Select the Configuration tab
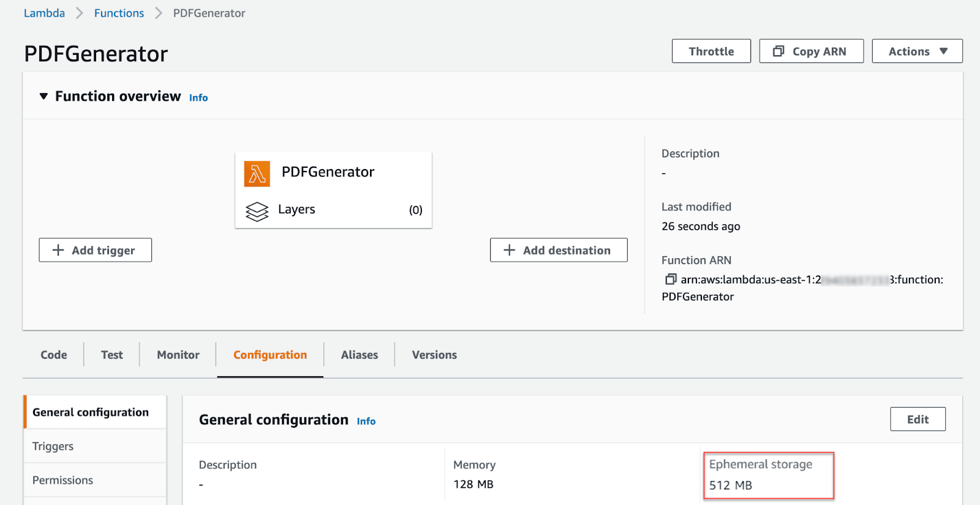This screenshot has height=505, width=980. (x=270, y=355)
